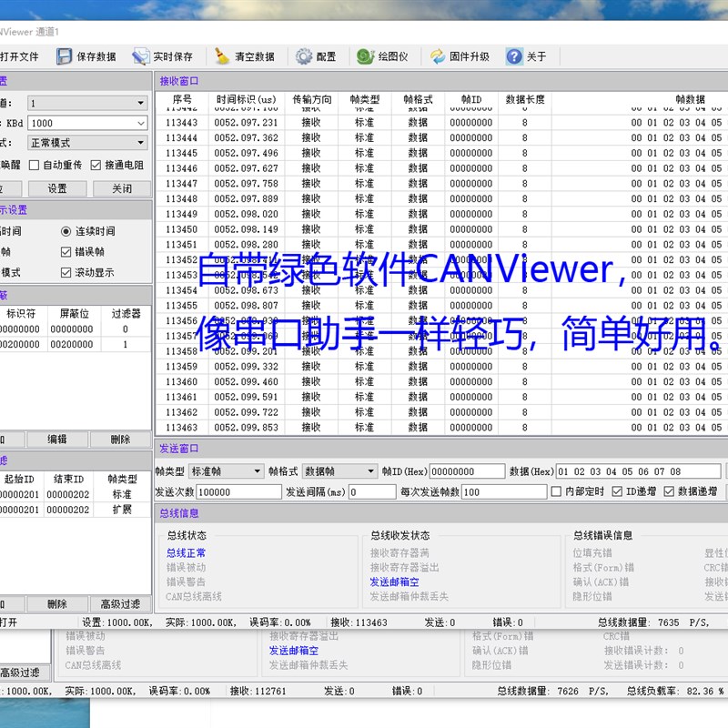Click the 时间标识 (us) column header
The height and width of the screenshot is (728, 728).
(247, 99)
